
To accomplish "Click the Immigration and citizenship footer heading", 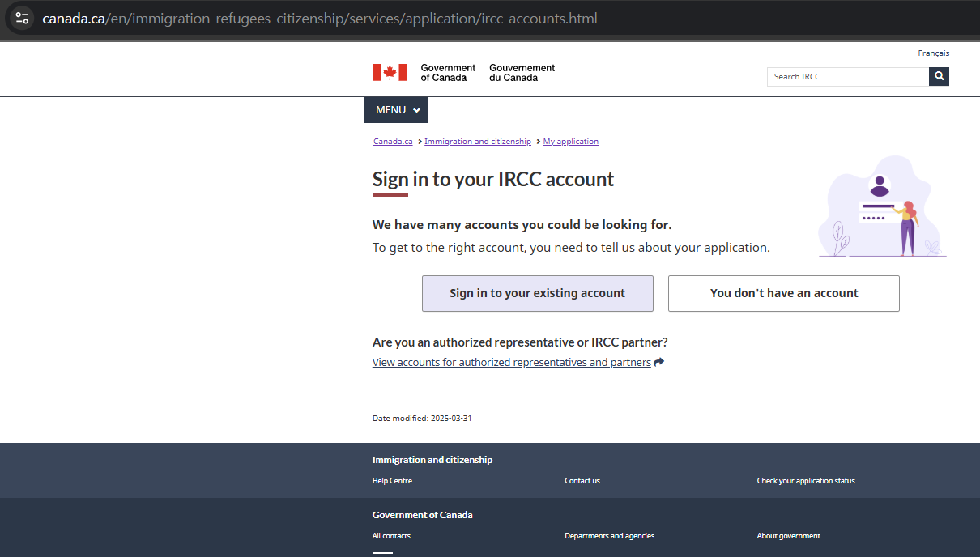I will pos(432,460).
